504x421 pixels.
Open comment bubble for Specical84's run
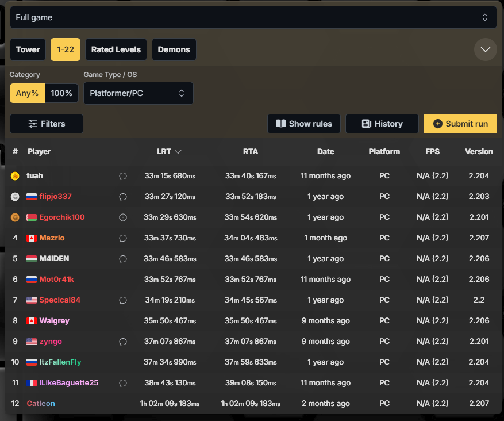coord(123,300)
